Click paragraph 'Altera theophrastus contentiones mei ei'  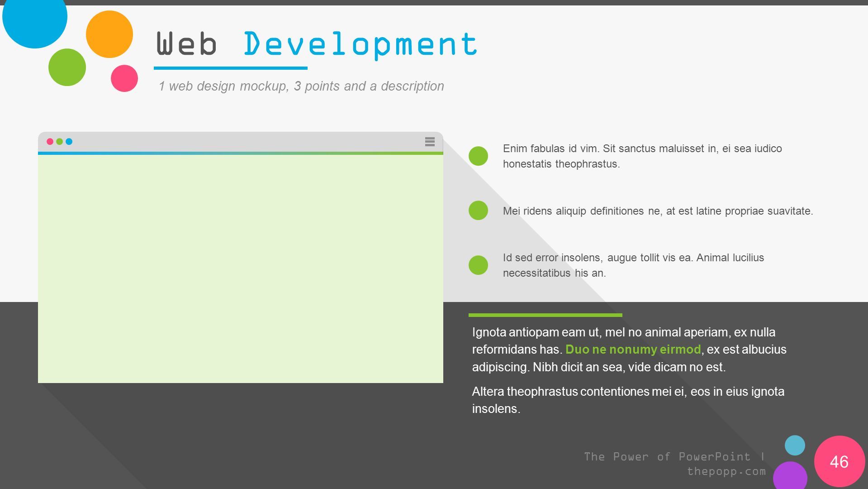coord(628,400)
